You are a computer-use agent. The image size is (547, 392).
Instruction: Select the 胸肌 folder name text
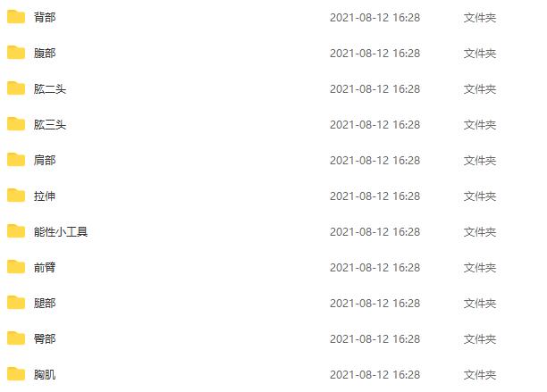pyautogui.click(x=45, y=374)
